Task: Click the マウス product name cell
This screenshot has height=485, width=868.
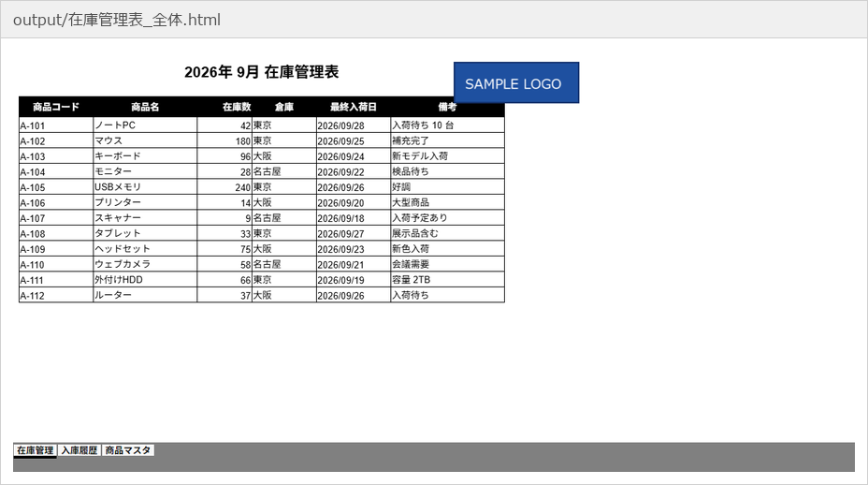Action: (x=145, y=140)
